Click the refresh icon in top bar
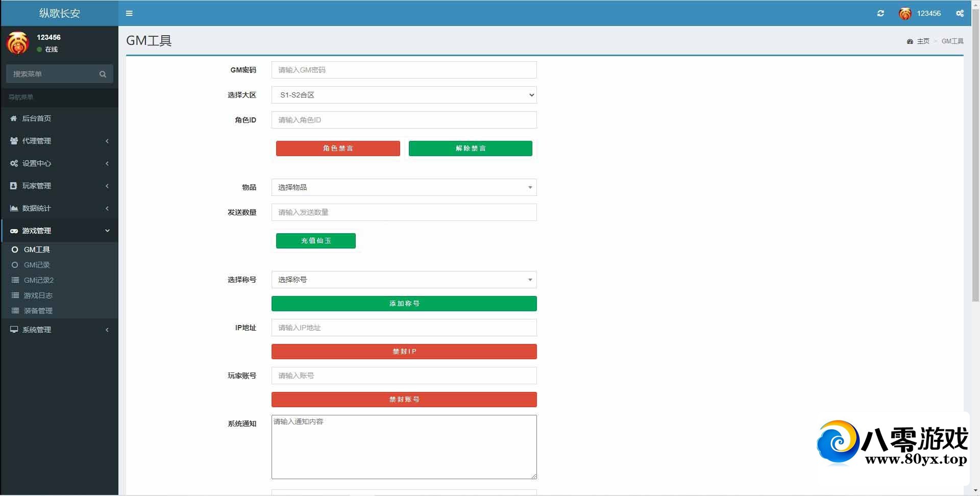This screenshot has height=496, width=980. (x=880, y=13)
